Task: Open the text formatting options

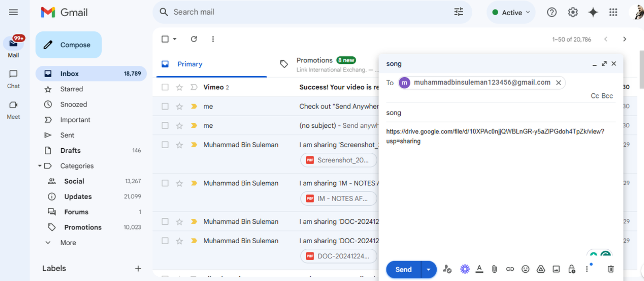Action: click(x=479, y=269)
